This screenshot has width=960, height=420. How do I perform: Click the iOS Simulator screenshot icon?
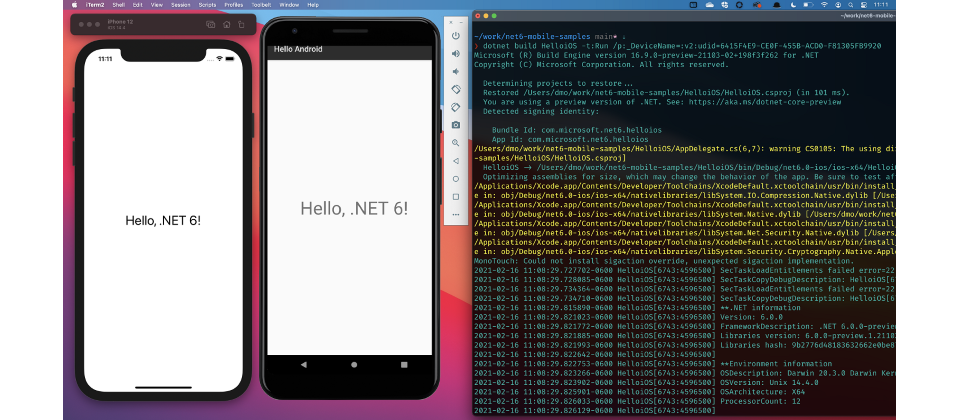pyautogui.click(x=211, y=24)
